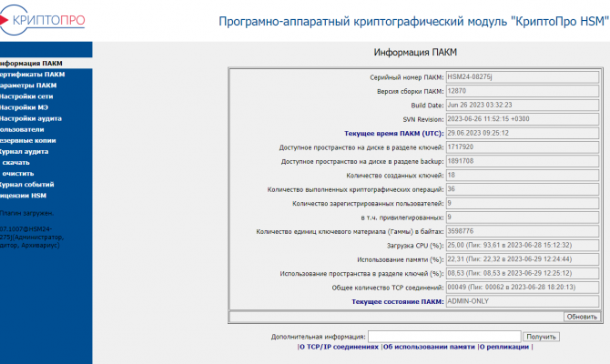Screen dimensions: 610x364
Task: Click the ADMIN-ONLY state field
Action: pyautogui.click(x=523, y=301)
